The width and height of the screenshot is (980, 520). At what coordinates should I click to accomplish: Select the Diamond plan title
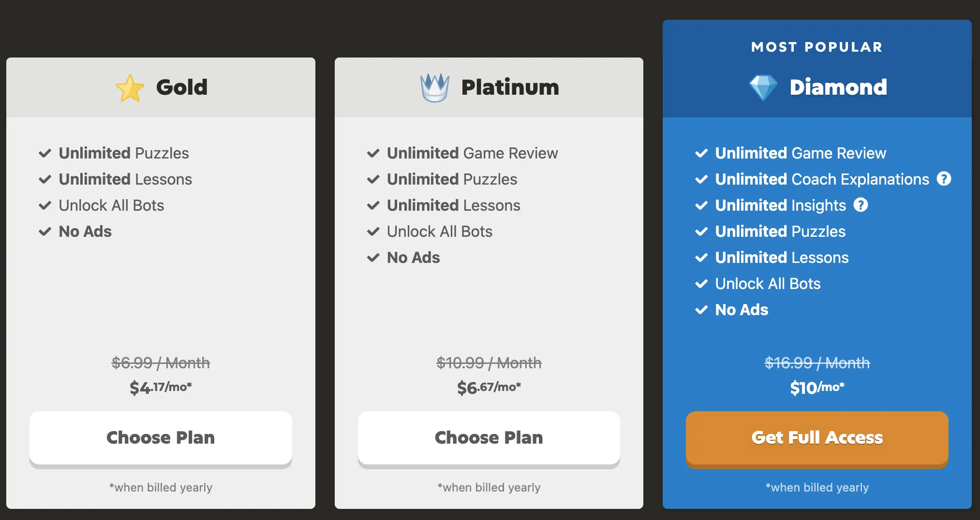pyautogui.click(x=838, y=87)
